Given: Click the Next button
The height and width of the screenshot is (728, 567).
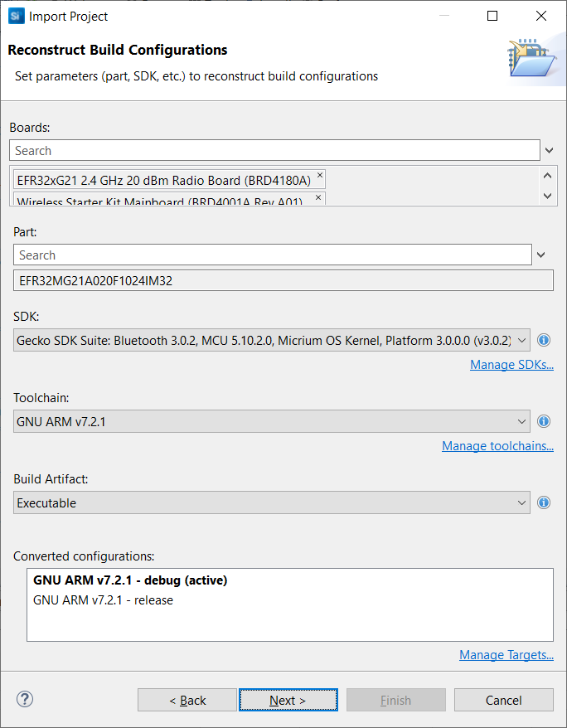Looking at the screenshot, I should (288, 699).
